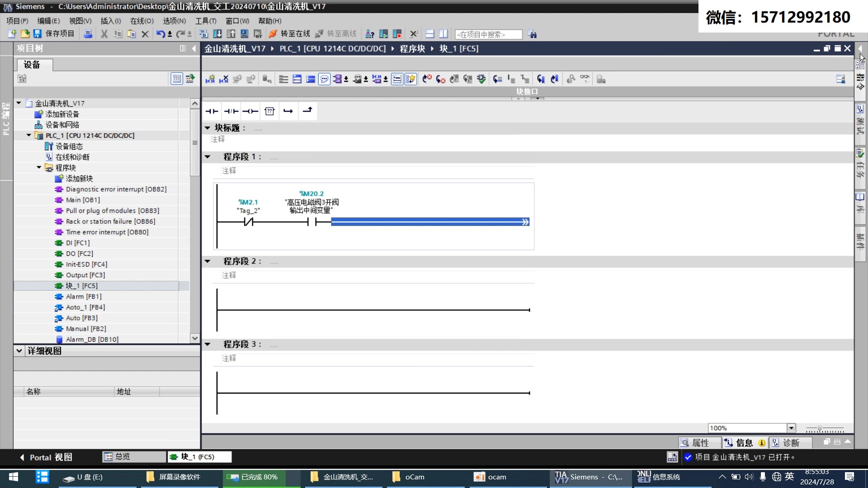
Task: Click the undo arrow icon
Action: (x=160, y=34)
